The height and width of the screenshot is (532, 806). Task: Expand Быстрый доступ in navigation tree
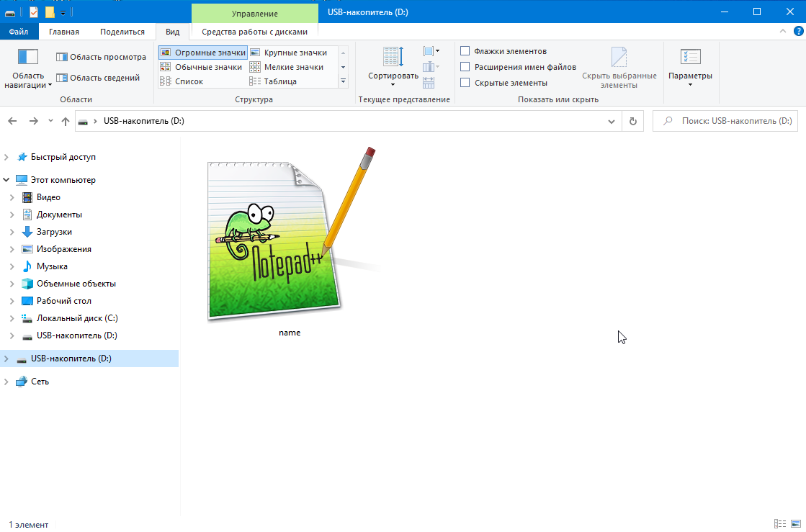(x=6, y=157)
